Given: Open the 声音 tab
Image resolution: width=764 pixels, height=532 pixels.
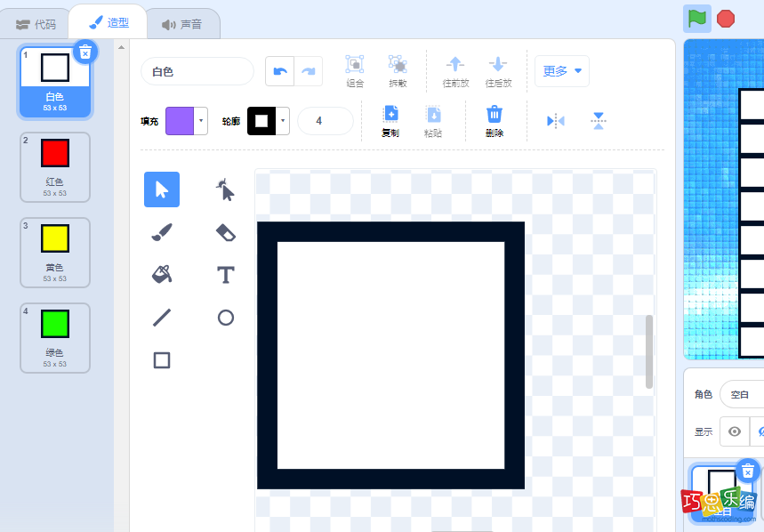Looking at the screenshot, I should [x=181, y=24].
